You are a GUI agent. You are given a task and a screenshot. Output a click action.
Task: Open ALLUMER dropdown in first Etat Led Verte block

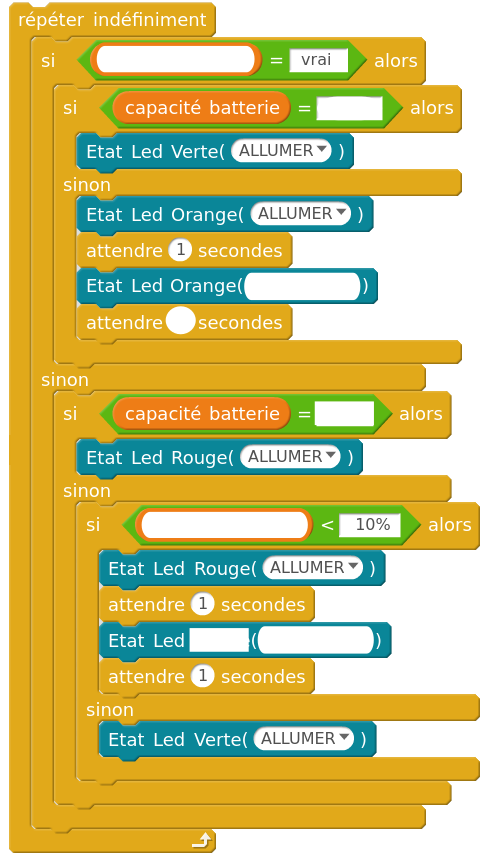tap(281, 151)
